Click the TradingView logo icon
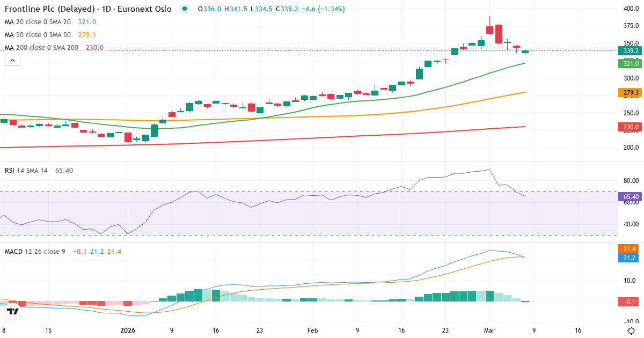This screenshot has height=338, width=644. (12, 310)
